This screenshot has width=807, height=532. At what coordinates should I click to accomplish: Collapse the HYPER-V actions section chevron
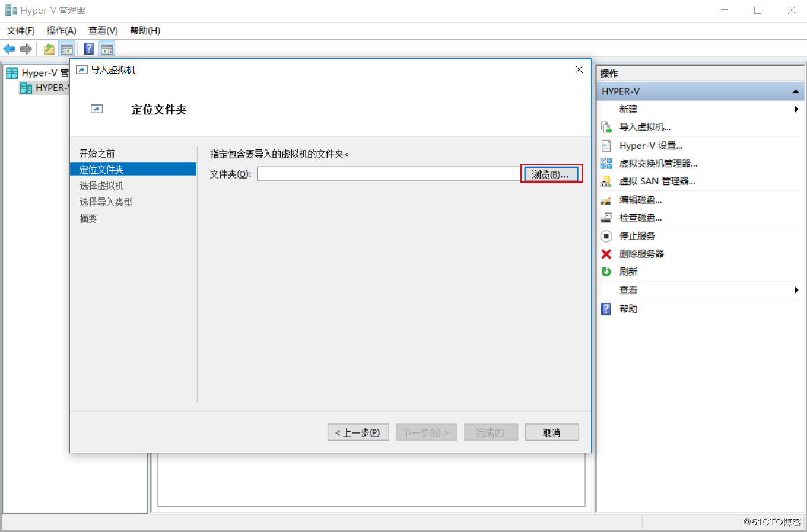coord(796,91)
